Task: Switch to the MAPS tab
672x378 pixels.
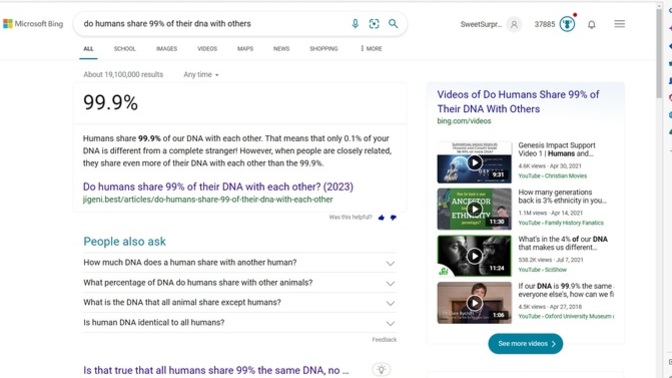Action: pos(245,49)
